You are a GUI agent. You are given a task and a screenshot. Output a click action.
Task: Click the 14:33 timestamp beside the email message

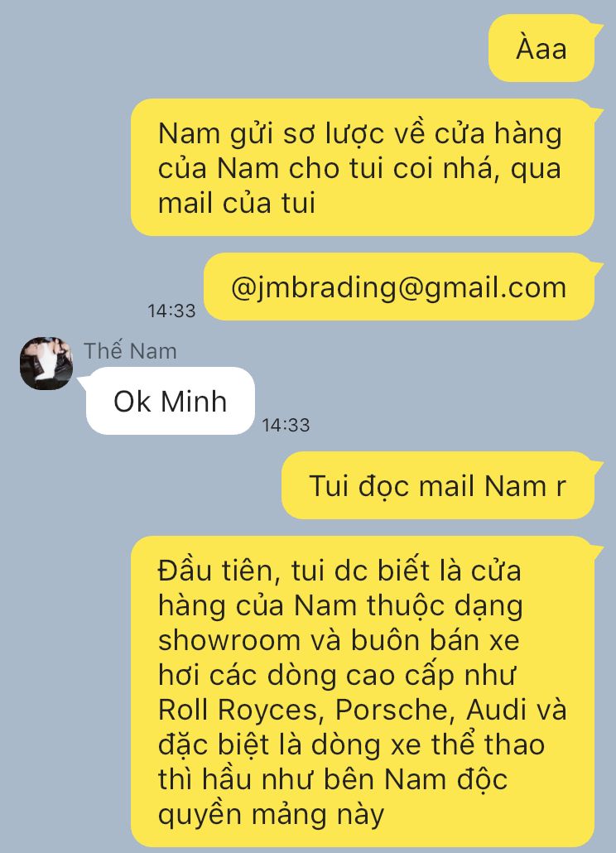pyautogui.click(x=171, y=311)
